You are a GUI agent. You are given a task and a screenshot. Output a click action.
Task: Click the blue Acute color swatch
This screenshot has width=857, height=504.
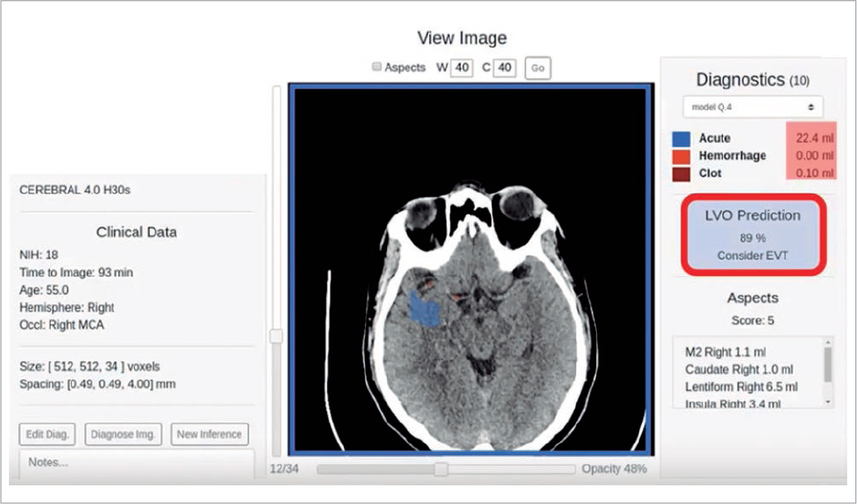681,139
